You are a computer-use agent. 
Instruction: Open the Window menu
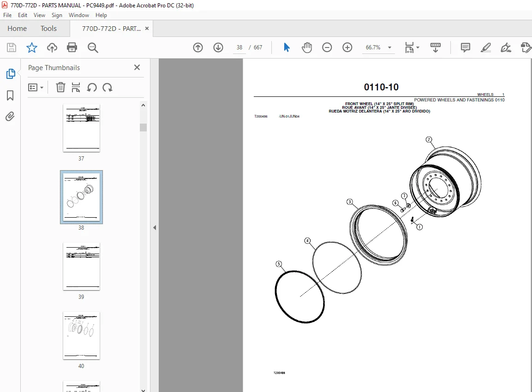[79, 15]
